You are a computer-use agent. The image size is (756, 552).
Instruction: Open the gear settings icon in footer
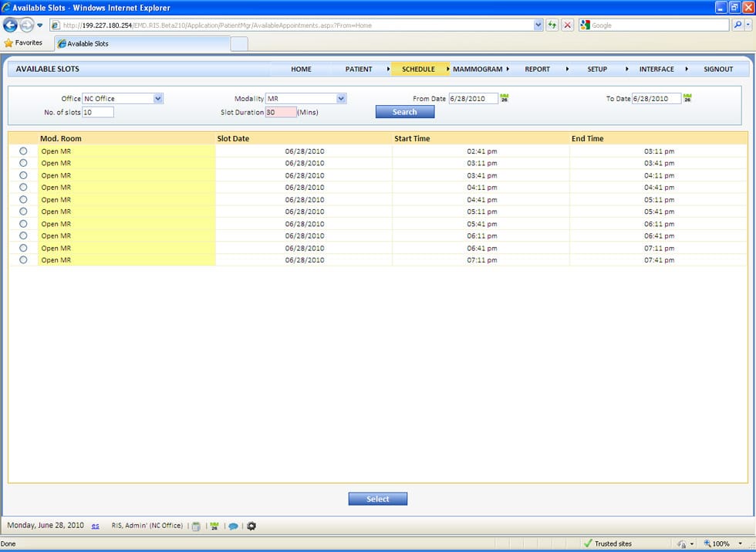pos(251,527)
